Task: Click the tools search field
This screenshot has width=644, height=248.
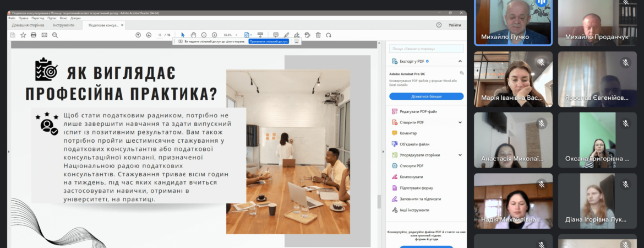Action: [427, 48]
